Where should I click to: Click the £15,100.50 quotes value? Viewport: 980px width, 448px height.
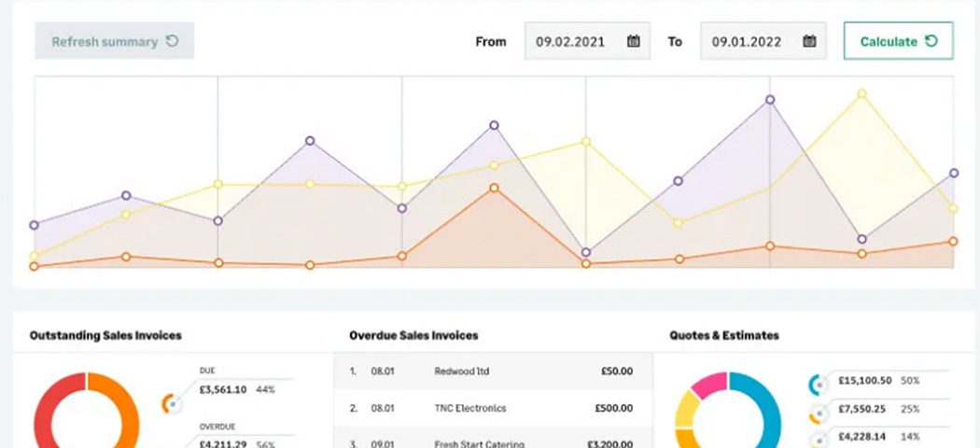point(865,380)
